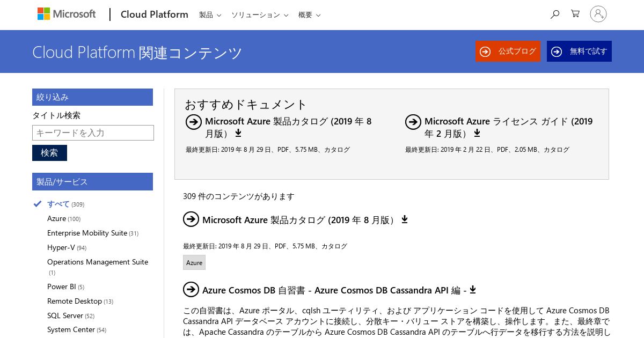Click download icon after recommended 製品カタログ title
The height and width of the screenshot is (338, 644).
click(x=238, y=133)
